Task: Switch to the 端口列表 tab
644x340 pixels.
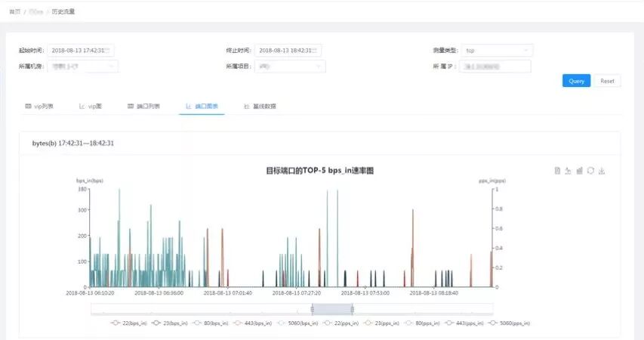Action: pyautogui.click(x=143, y=106)
